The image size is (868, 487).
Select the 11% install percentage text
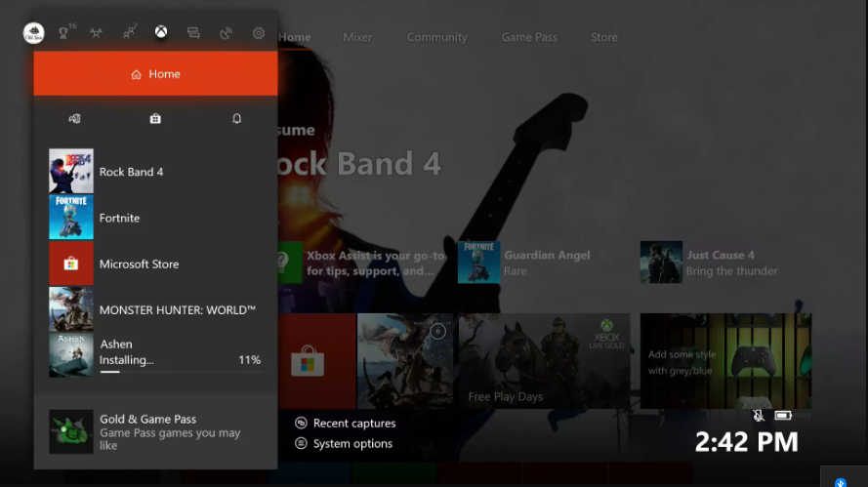(250, 360)
